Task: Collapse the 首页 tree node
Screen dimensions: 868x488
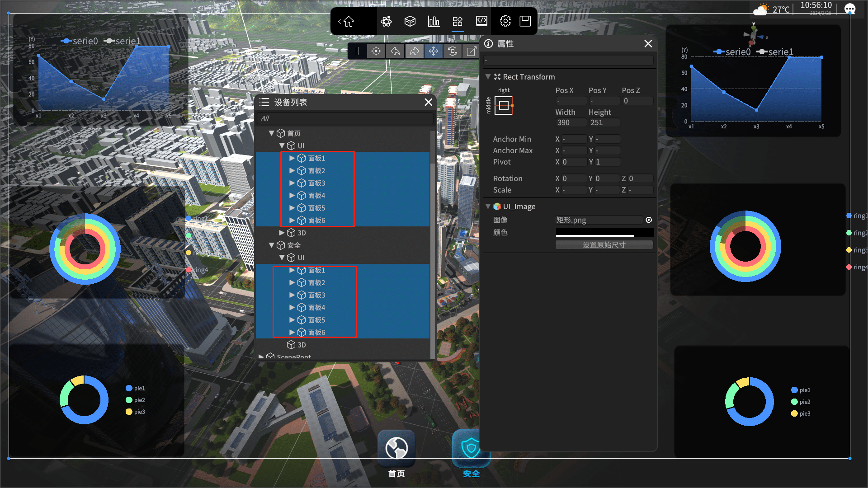Action: coord(271,133)
